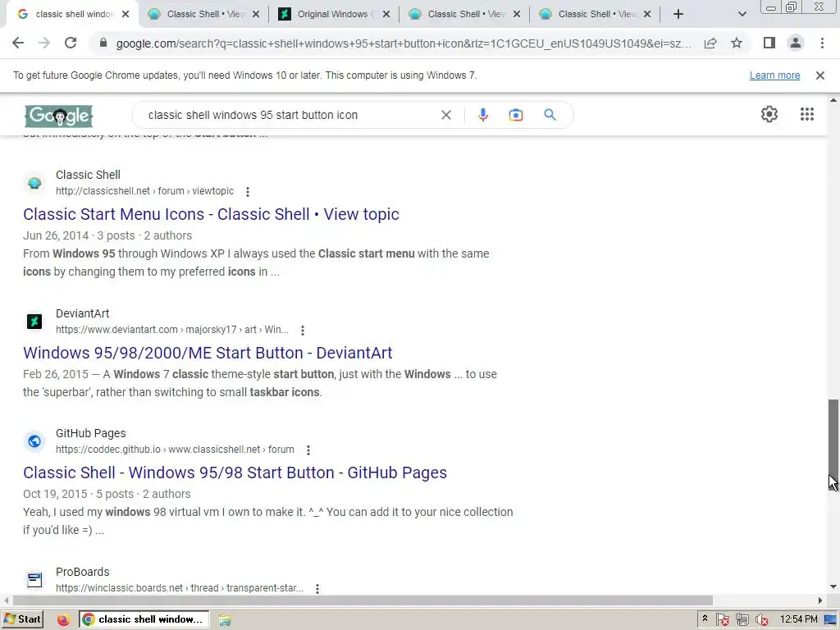Click the network tray icon
The height and width of the screenshot is (630, 840).
[x=742, y=620]
